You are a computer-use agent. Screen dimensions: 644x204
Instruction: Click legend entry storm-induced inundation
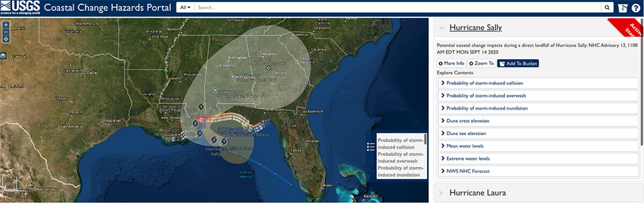click(400, 172)
